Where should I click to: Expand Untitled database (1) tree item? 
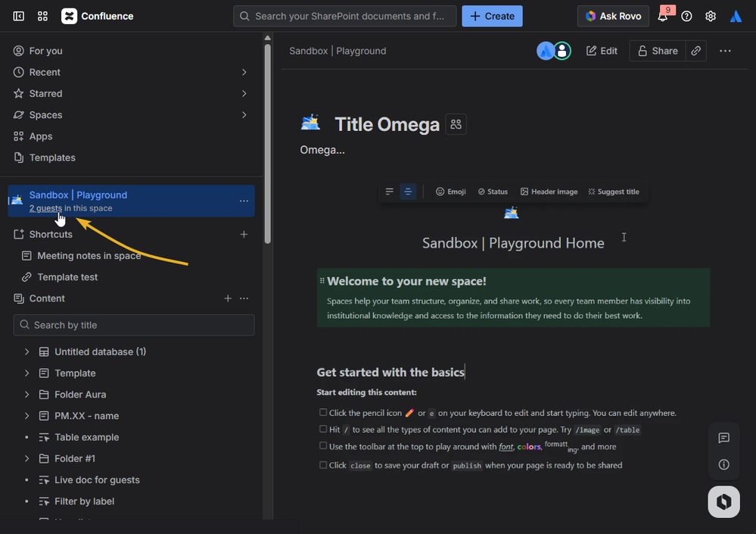pos(26,352)
